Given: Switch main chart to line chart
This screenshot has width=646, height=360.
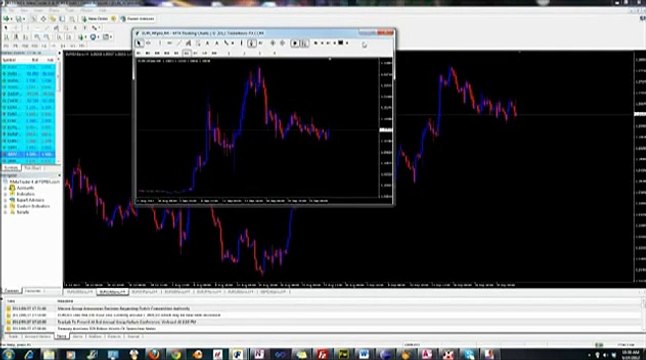Looking at the screenshot, I should tap(25, 37).
